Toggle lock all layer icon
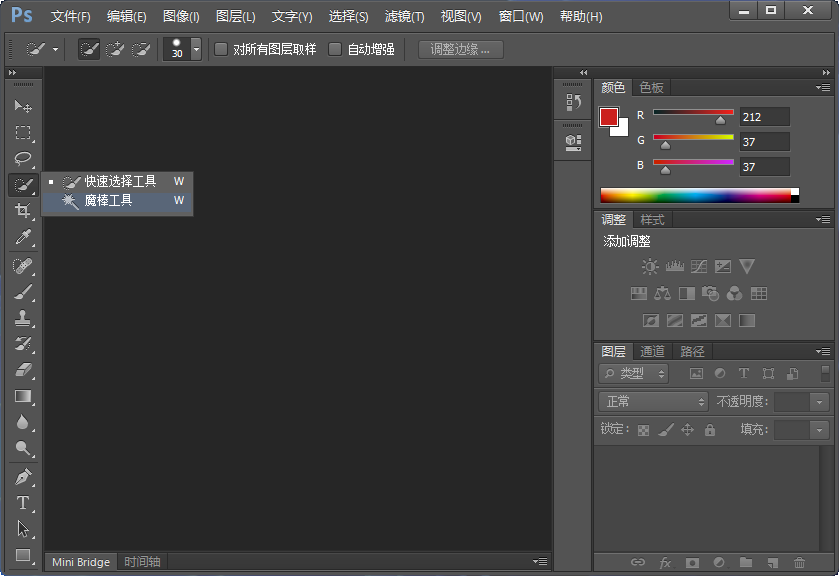 710,430
